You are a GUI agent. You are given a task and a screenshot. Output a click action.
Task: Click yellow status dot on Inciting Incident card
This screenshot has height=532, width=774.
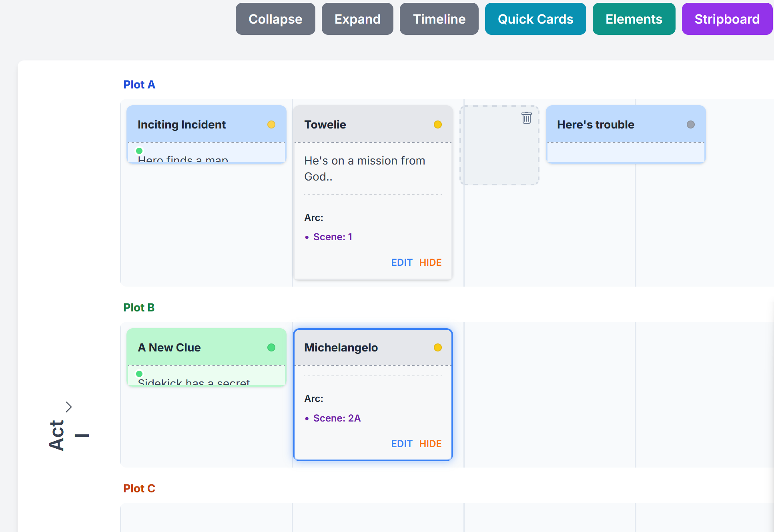point(271,124)
